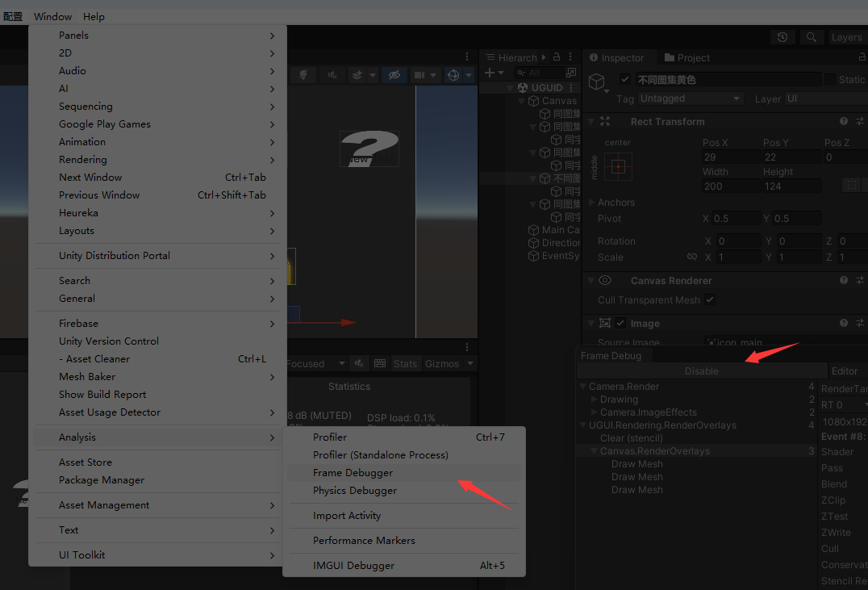The width and height of the screenshot is (868, 590).
Task: Open the Layers dropdown in top toolbar
Action: [848, 37]
